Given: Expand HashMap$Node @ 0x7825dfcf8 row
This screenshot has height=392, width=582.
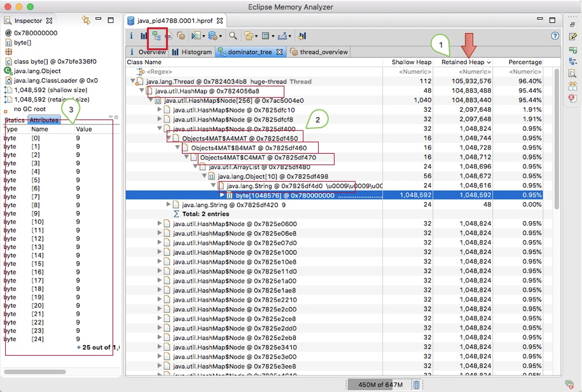Looking at the screenshot, I should (x=160, y=119).
